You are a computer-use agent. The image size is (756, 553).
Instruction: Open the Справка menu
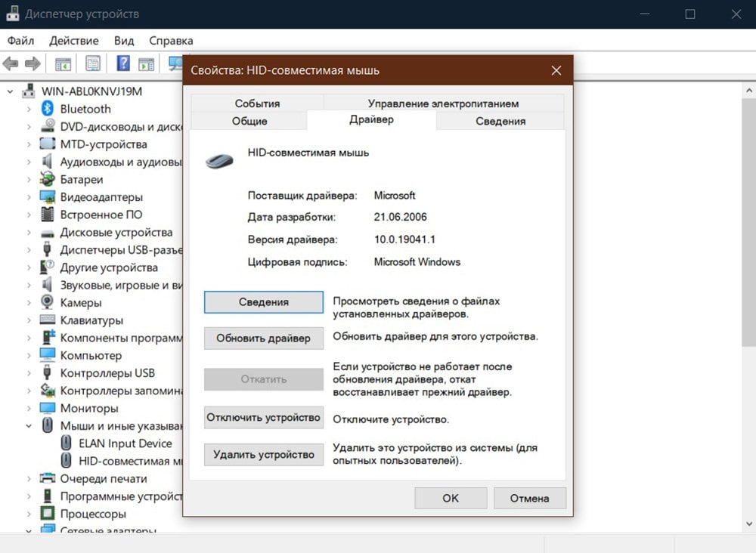pyautogui.click(x=171, y=41)
